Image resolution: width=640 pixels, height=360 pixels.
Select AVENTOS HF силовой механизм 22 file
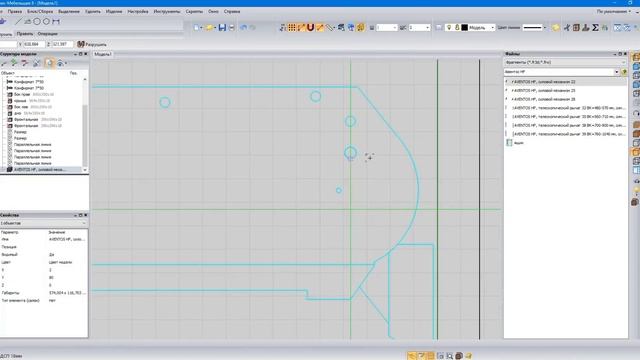pos(544,82)
